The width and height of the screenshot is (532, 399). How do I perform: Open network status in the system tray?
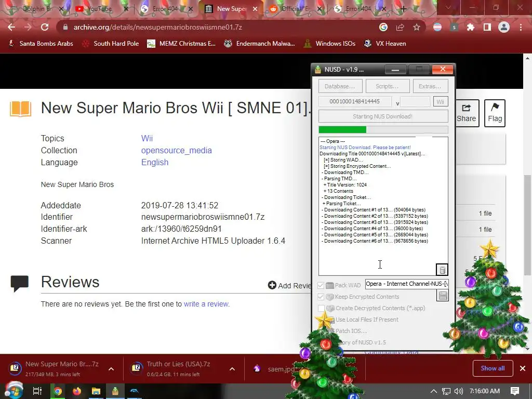(446, 391)
